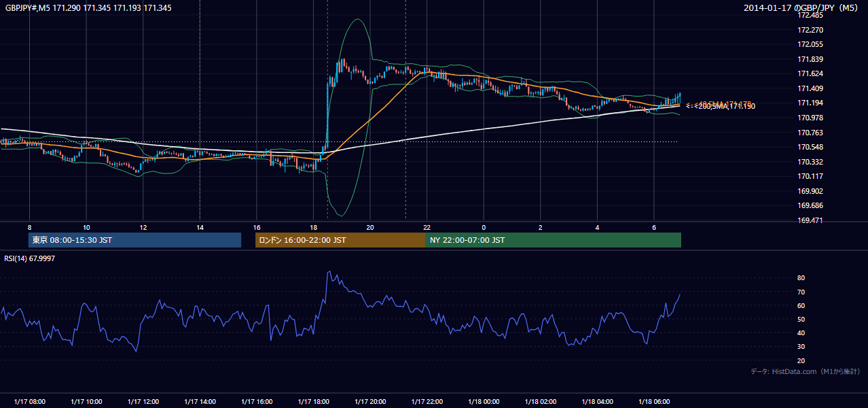Click the 1/17 08:00 bottom time label
Screen dimensions: 868x408
pyautogui.click(x=29, y=401)
